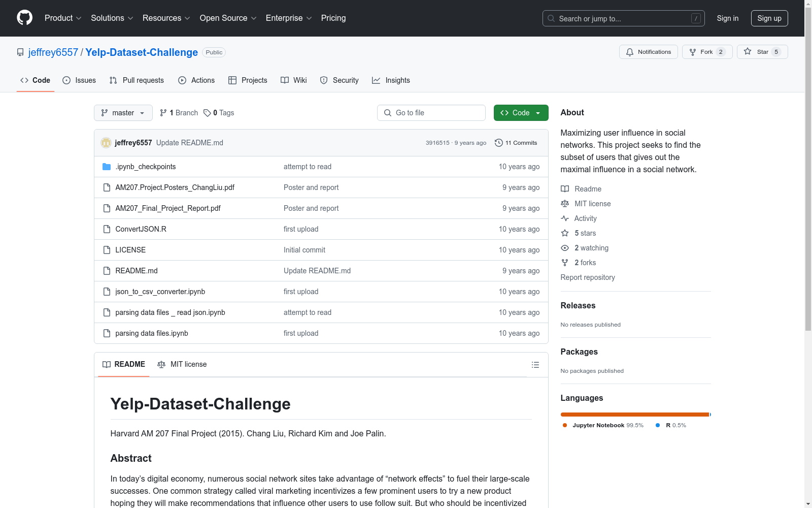
Task: Click the orange Jupyter Notebook legend dot
Action: click(565, 425)
